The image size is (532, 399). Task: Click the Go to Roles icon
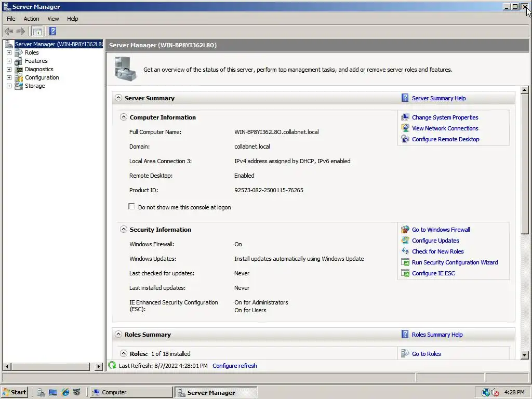pos(405,353)
